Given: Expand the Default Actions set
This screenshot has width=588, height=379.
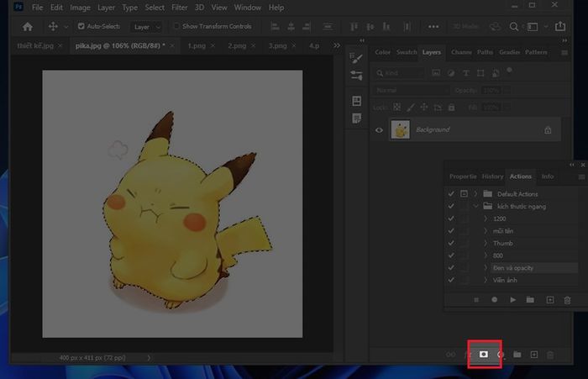Looking at the screenshot, I should [x=475, y=194].
